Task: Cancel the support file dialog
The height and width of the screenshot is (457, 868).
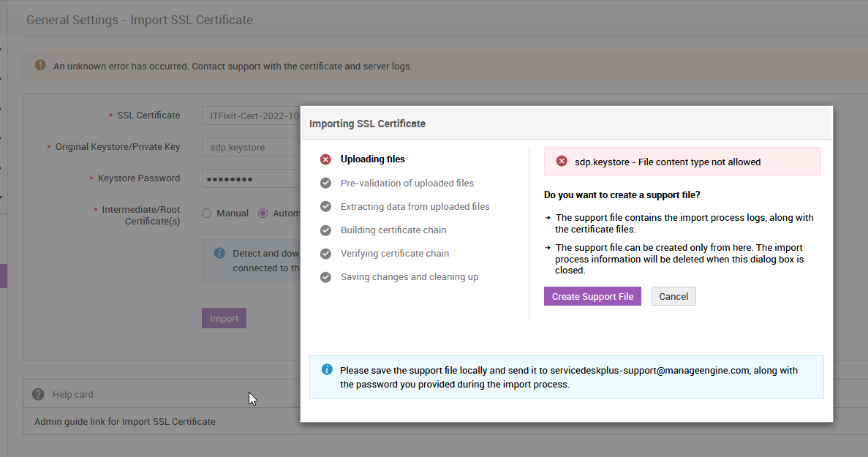Action: (673, 296)
